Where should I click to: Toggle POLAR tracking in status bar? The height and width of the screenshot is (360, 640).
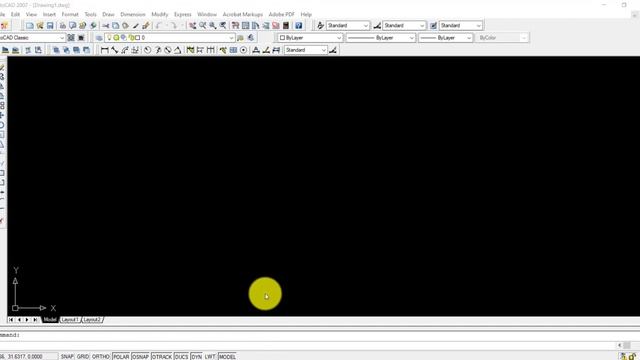pos(121,357)
